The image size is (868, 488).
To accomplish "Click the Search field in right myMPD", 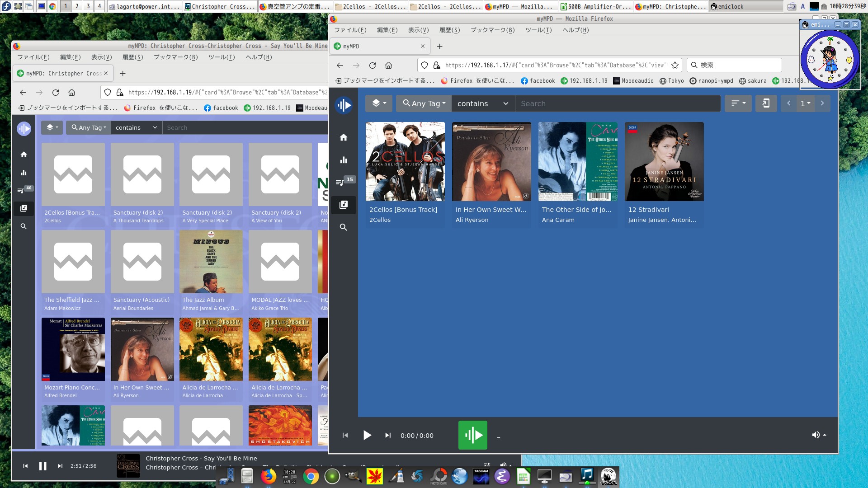I will (x=617, y=103).
